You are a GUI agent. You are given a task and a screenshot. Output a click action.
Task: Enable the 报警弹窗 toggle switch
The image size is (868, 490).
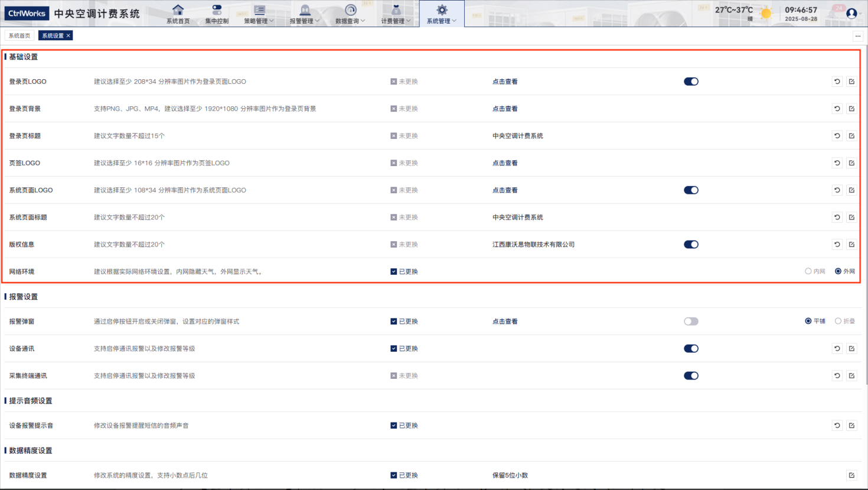point(691,322)
